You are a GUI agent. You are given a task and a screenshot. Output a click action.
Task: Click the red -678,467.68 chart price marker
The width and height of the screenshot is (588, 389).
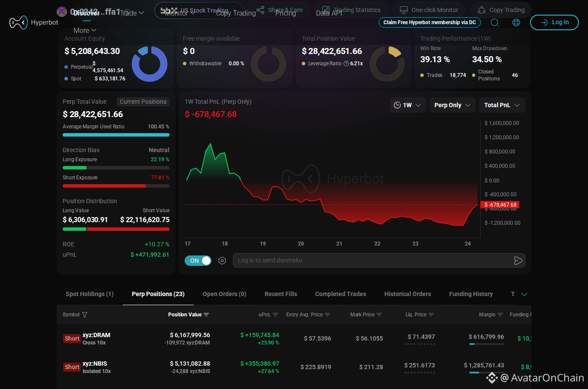[x=500, y=205]
